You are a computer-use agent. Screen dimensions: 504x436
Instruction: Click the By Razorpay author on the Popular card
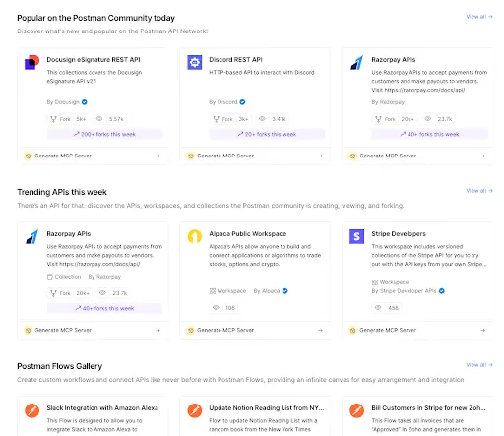tap(388, 102)
